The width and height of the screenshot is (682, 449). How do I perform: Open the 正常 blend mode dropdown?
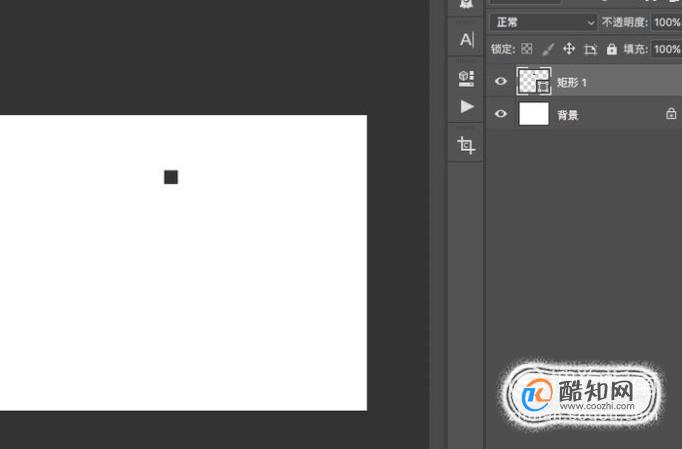(x=543, y=22)
